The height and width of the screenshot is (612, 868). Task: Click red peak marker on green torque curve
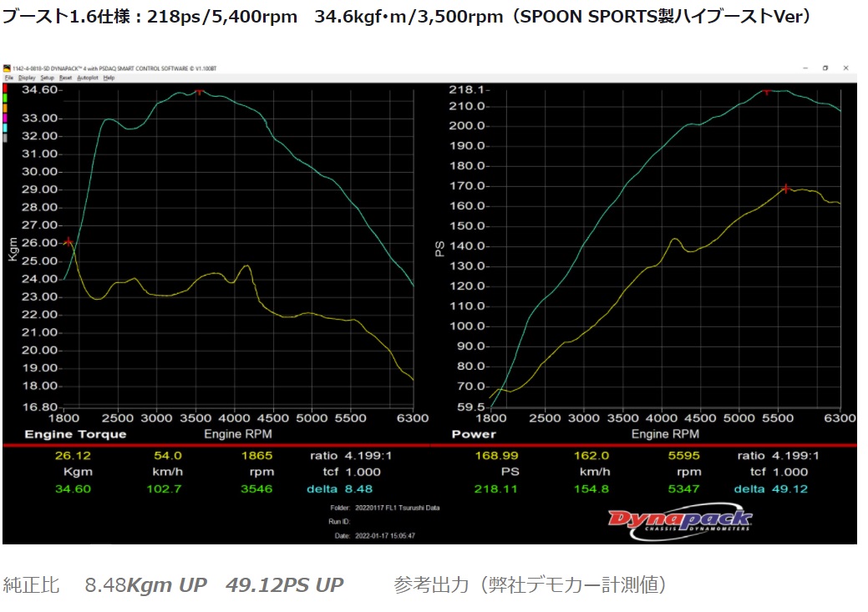pos(199,92)
